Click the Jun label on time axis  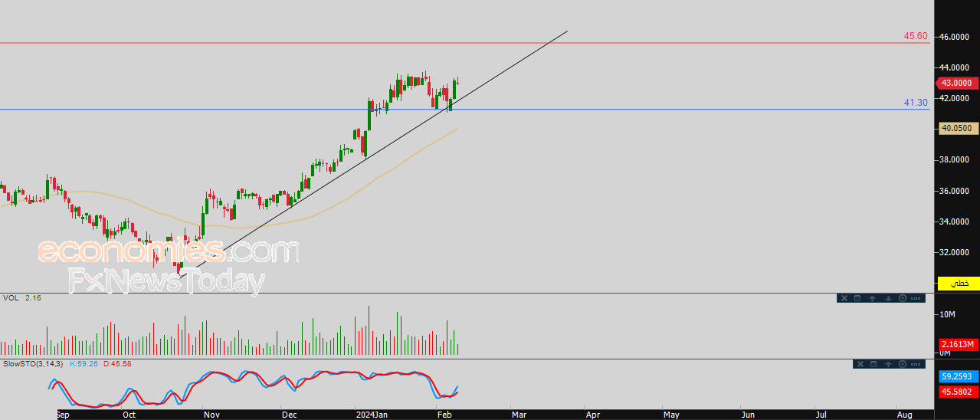point(749,415)
